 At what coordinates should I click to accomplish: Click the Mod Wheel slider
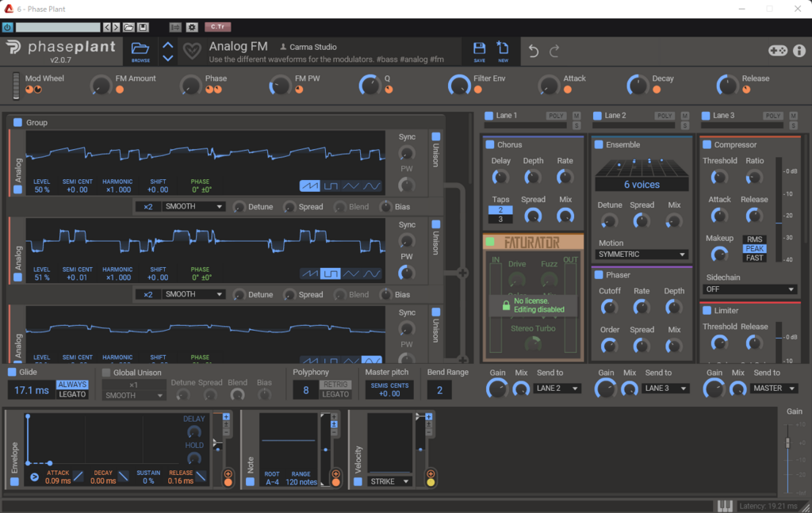click(x=16, y=86)
